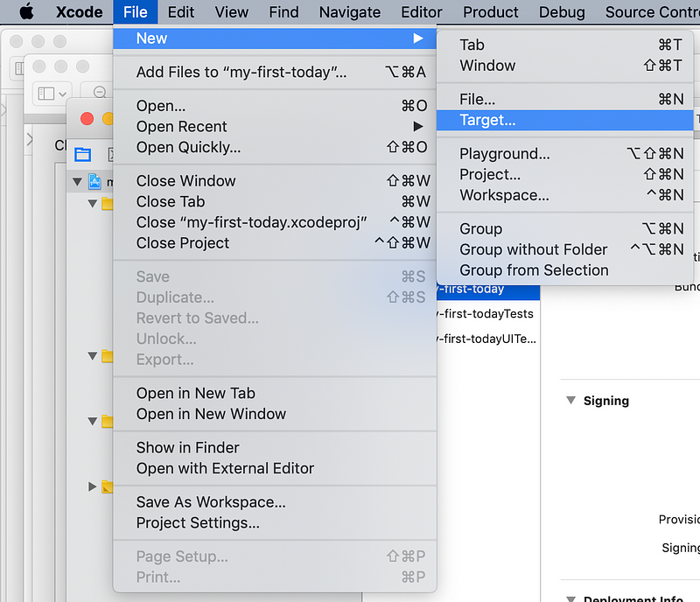The image size is (700, 602).
Task: Choose Open in New Tab
Action: pos(275,393)
